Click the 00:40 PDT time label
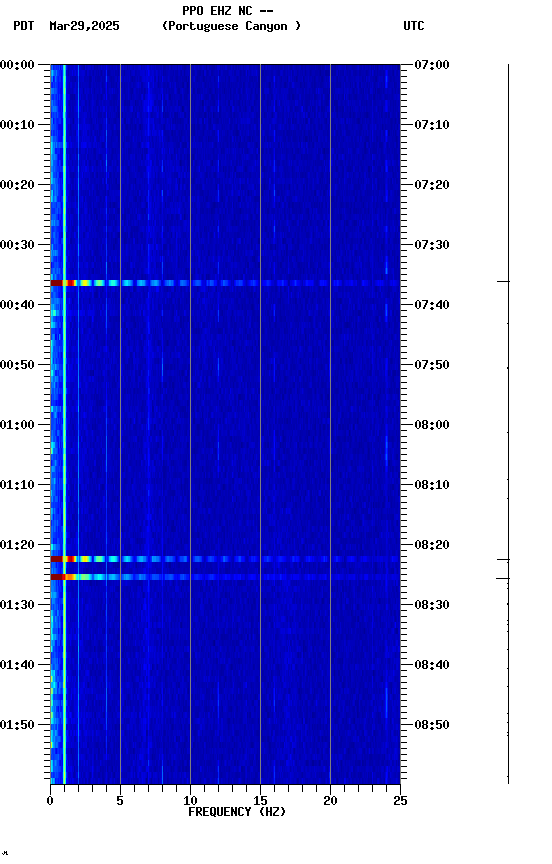Viewport: 552px width, 864px height. click(17, 305)
